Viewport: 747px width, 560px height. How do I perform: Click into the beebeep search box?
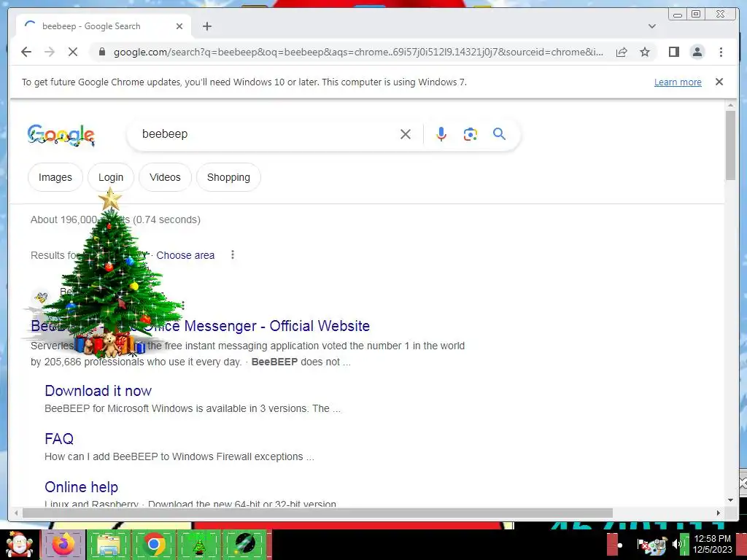point(267,134)
